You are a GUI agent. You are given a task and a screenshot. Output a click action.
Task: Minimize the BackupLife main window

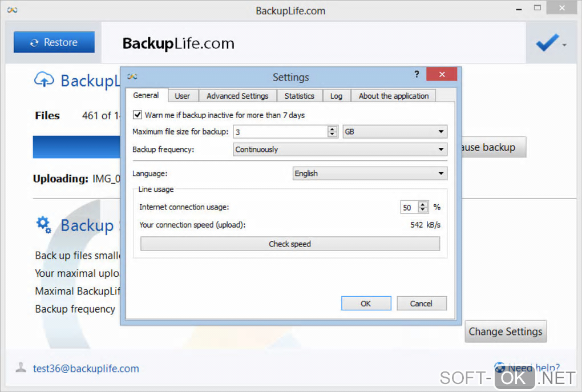click(519, 9)
